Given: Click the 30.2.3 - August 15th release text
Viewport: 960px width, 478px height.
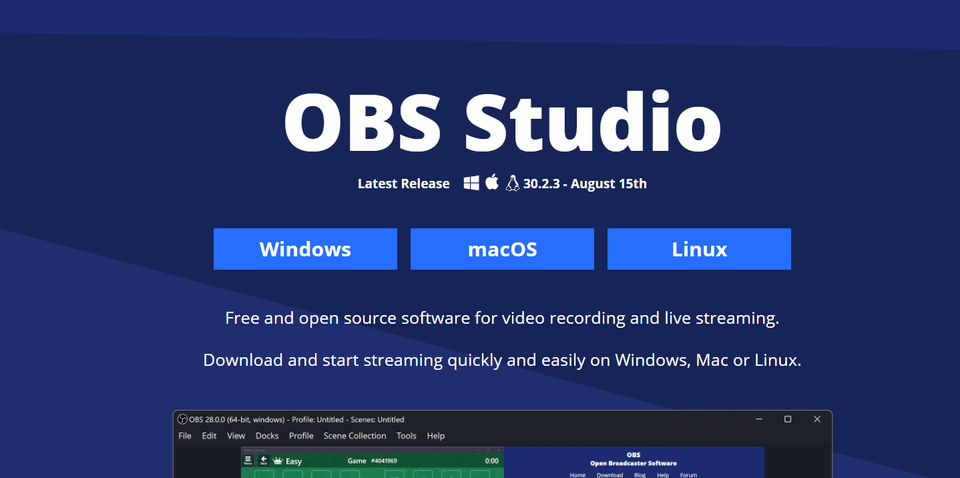Looking at the screenshot, I should pyautogui.click(x=585, y=184).
